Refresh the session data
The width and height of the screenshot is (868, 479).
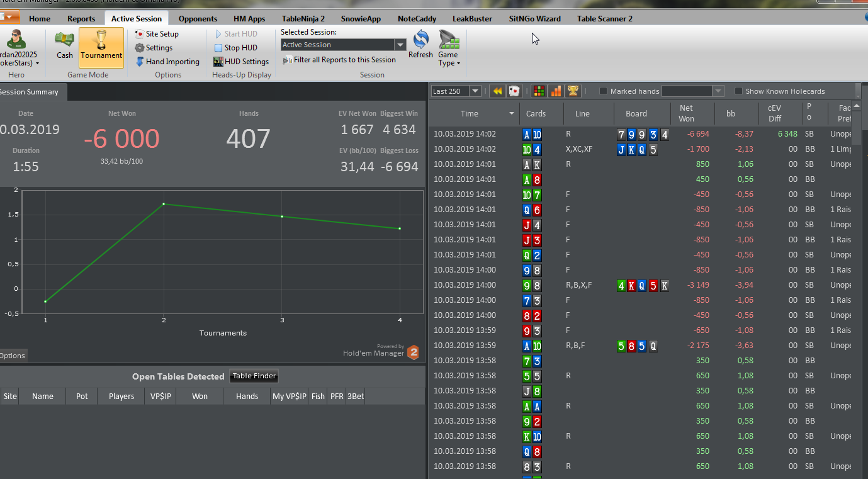(420, 45)
